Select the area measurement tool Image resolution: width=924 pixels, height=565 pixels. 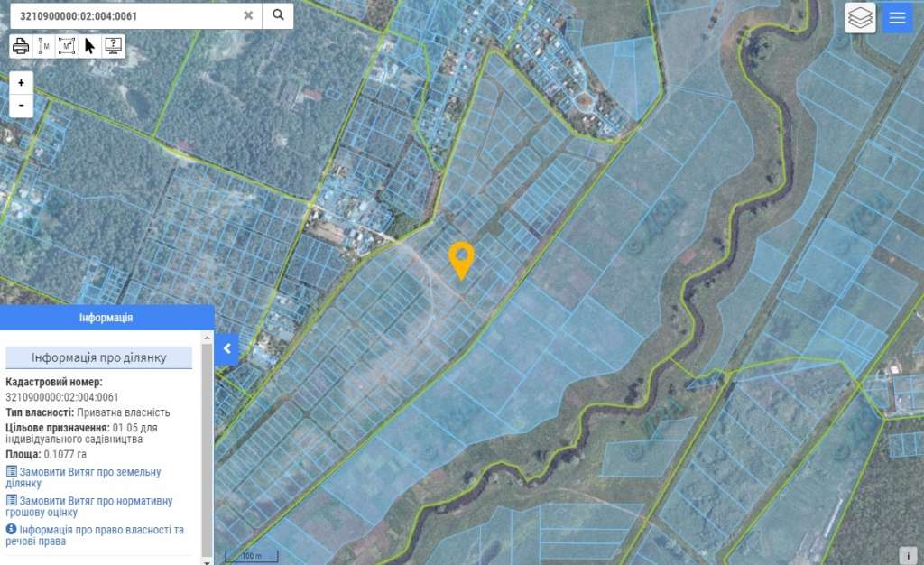(x=67, y=46)
